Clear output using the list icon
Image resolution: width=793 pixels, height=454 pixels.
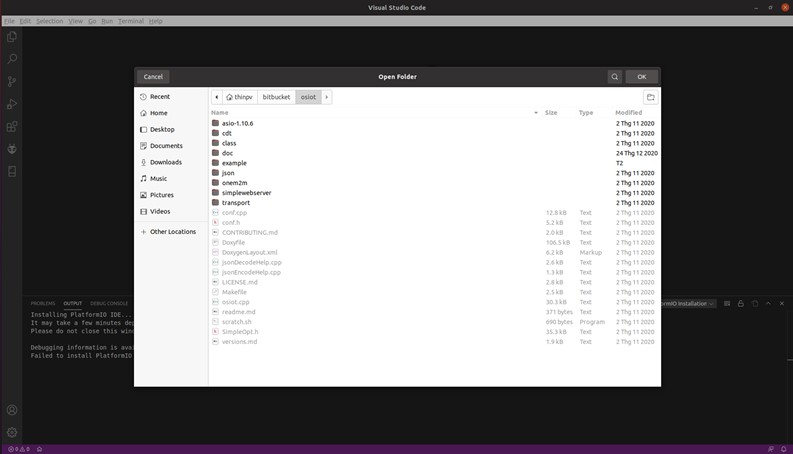[x=727, y=303]
